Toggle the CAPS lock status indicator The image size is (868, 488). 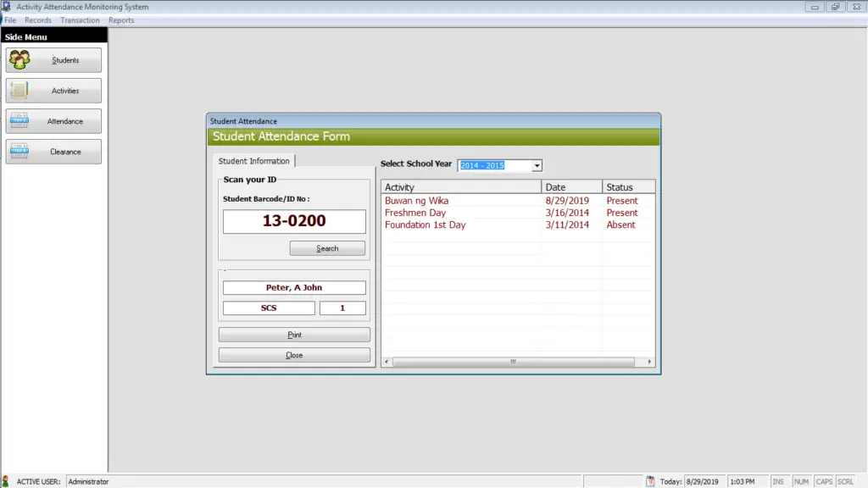[x=824, y=480]
